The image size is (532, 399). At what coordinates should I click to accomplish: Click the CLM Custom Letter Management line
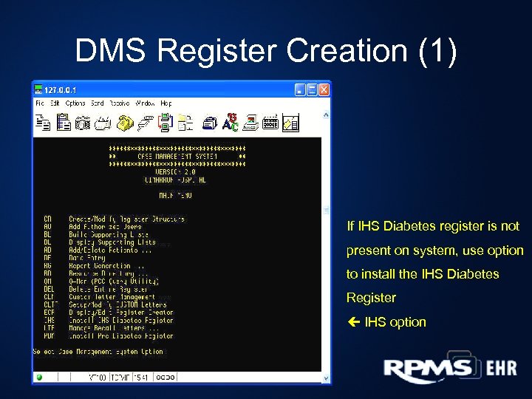click(x=100, y=297)
